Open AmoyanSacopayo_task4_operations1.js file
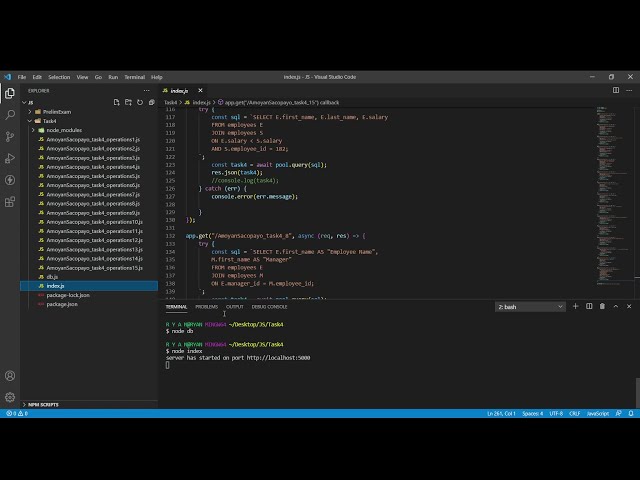 coord(93,140)
